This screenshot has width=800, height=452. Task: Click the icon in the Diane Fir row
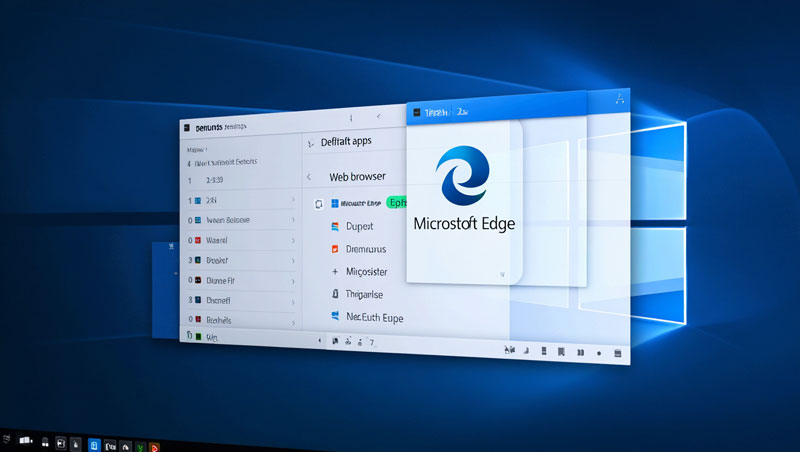[198, 280]
